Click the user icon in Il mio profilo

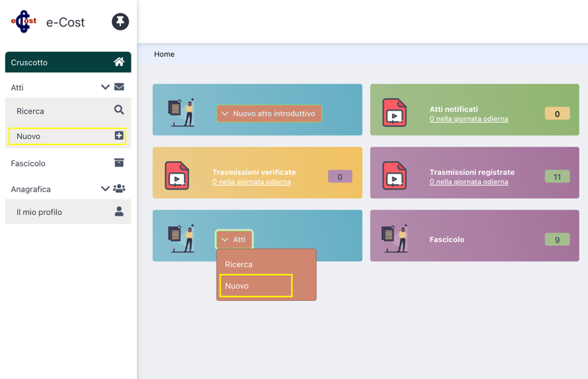click(x=119, y=212)
